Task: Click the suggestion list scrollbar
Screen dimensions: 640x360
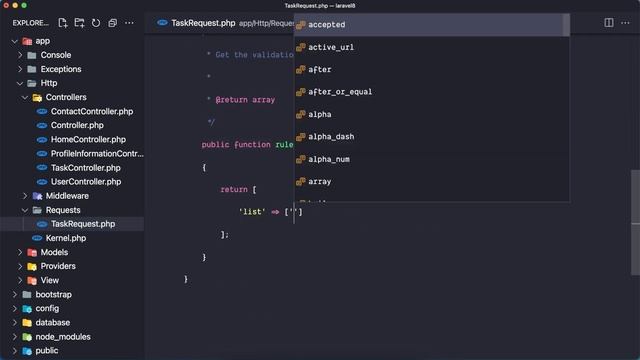Action: point(566,25)
